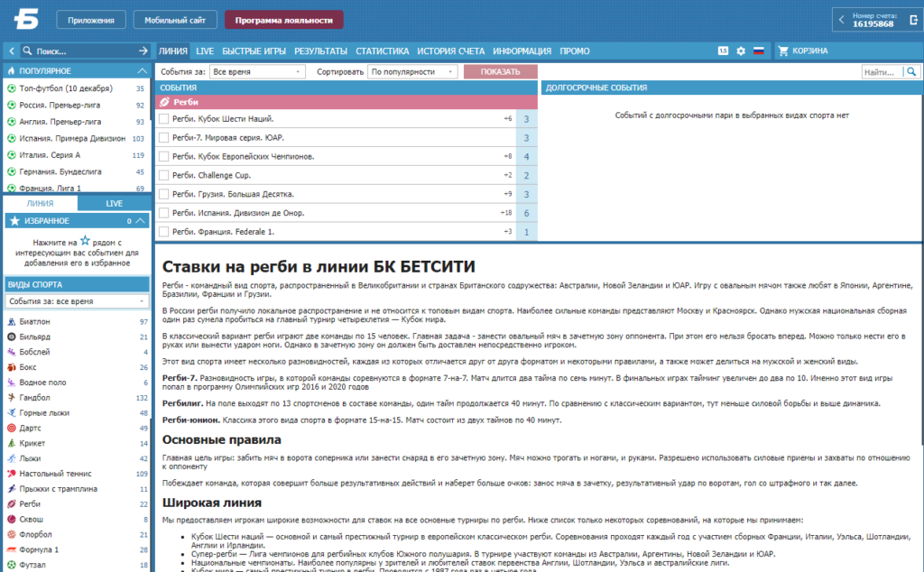The width and height of the screenshot is (924, 572).
Task: Click the Дартс target icon
Action: 11,429
